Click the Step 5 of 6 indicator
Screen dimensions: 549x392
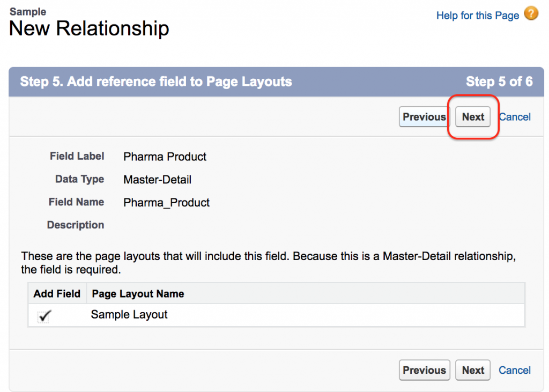coord(499,82)
